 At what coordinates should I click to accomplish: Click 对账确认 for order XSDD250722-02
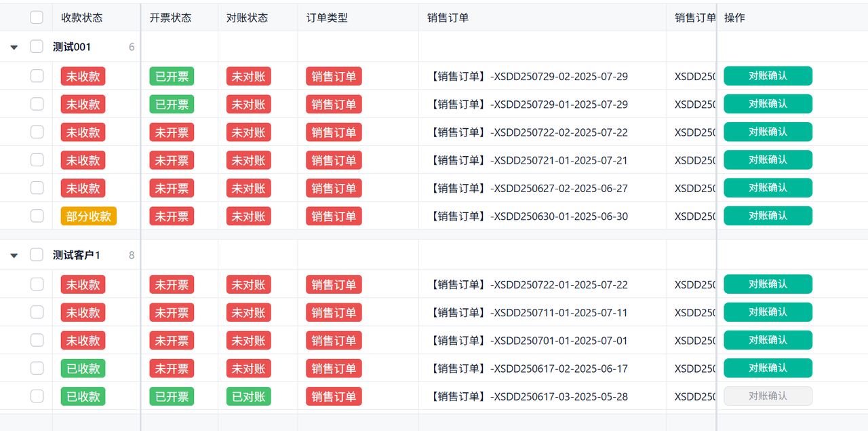tap(768, 132)
